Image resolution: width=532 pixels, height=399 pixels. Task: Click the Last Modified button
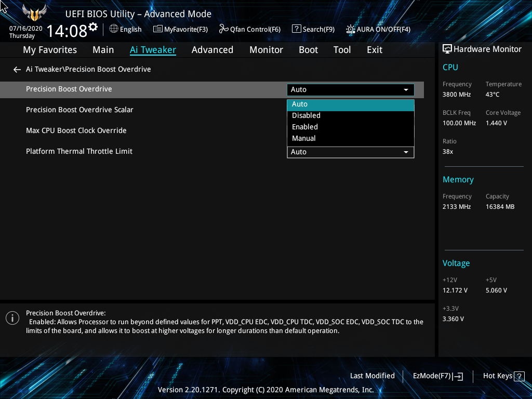[372, 376]
